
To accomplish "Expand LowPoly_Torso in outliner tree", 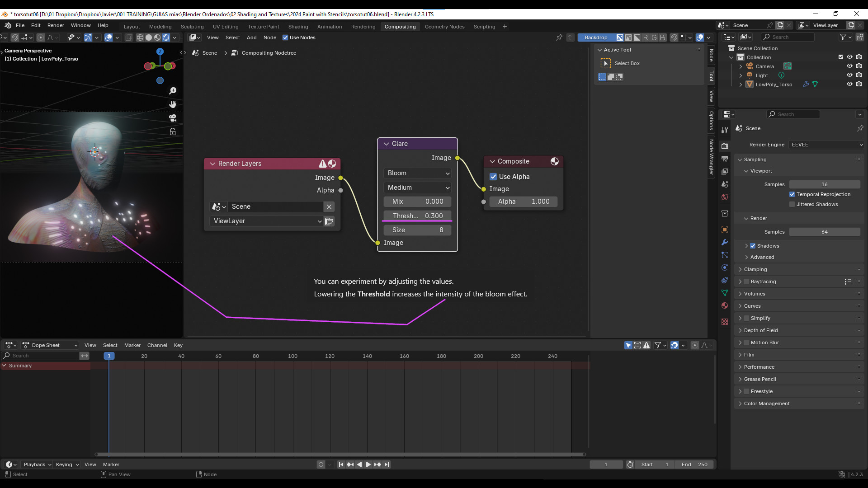I will (x=741, y=84).
